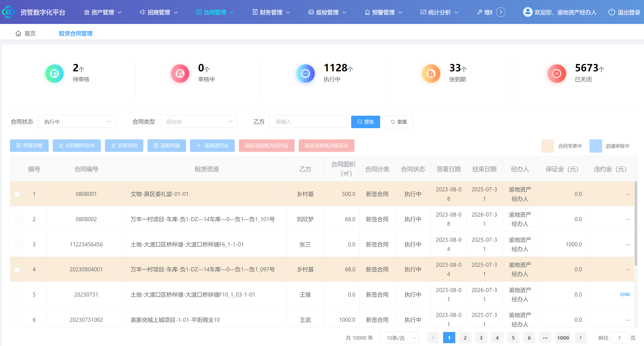Click the 乙方 input field
The image size is (644, 346).
tap(308, 122)
